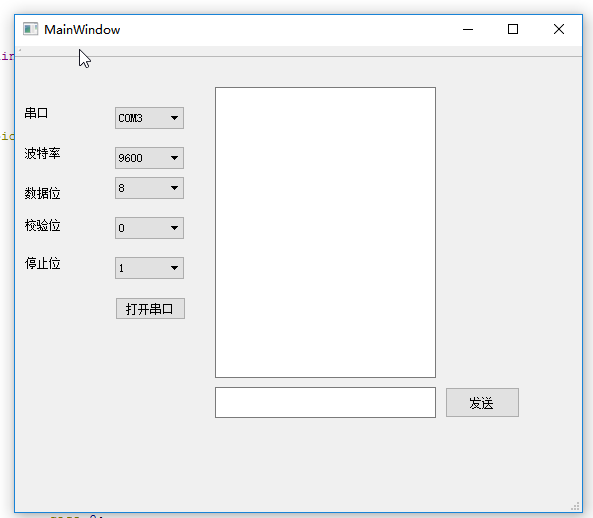This screenshot has height=518, width=593.
Task: Open the COM3 serial port dropdown
Action: [149, 118]
